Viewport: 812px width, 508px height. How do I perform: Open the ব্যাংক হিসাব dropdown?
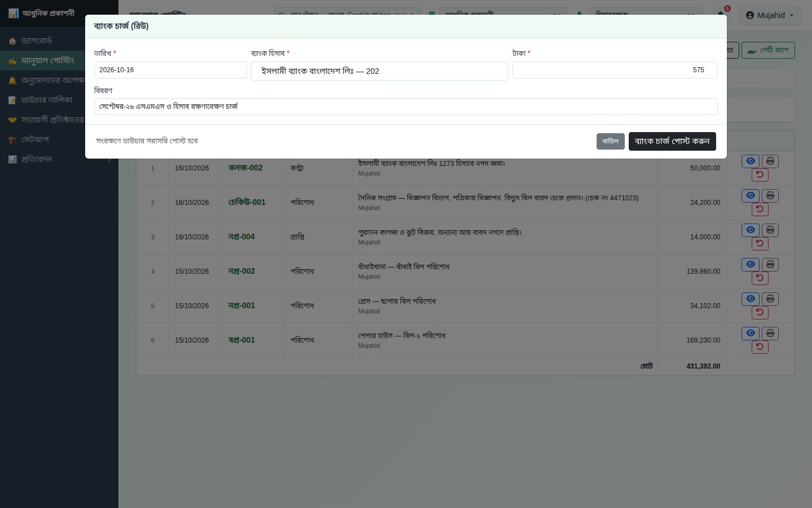[x=379, y=71]
